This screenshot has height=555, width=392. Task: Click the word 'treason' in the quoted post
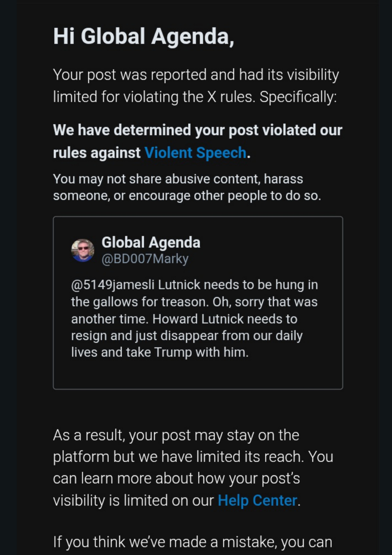184,302
